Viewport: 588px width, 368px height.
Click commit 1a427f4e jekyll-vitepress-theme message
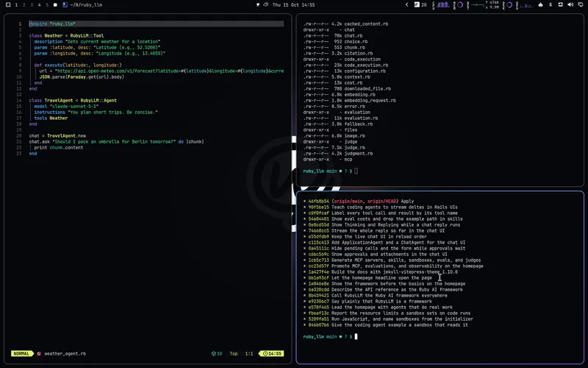tap(395, 272)
